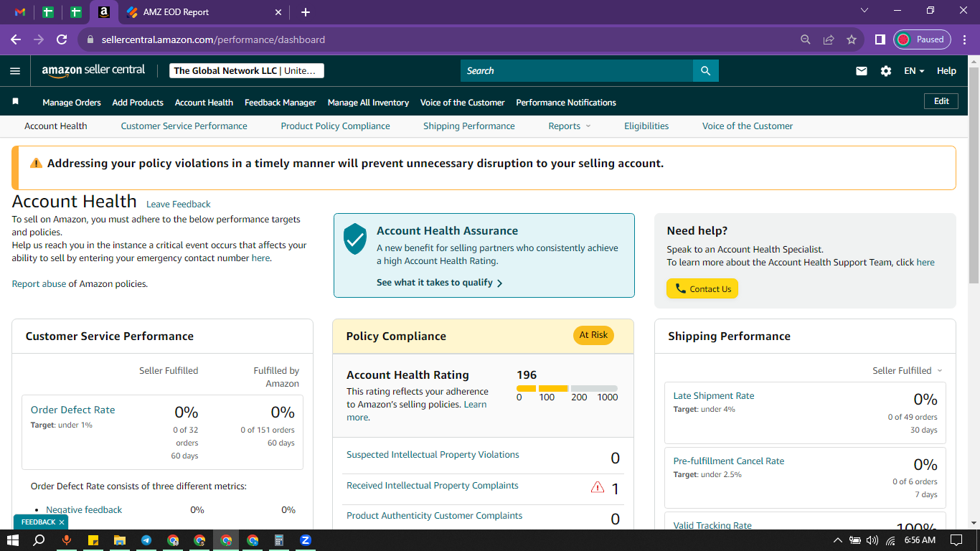Expand See what it takes to qualify
The height and width of the screenshot is (551, 980).
[440, 283]
